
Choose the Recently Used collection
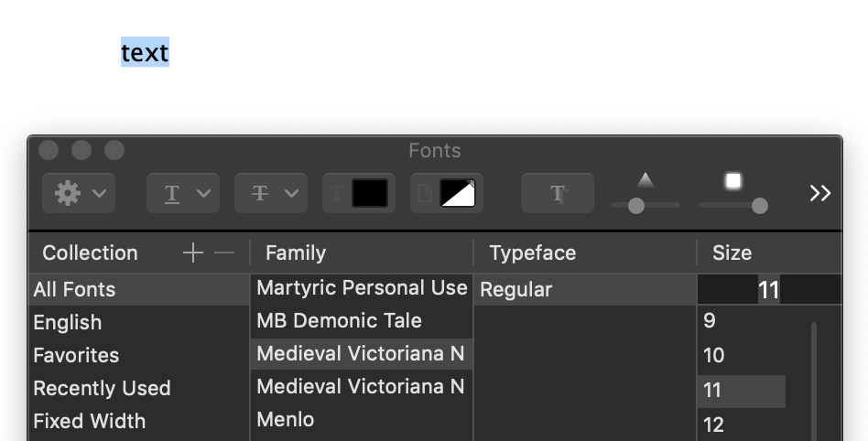tap(102, 388)
